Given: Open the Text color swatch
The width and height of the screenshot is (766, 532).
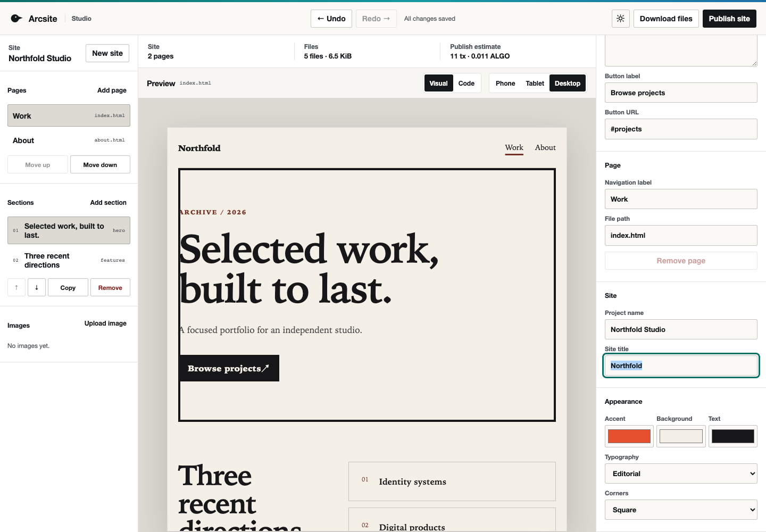Looking at the screenshot, I should point(733,436).
